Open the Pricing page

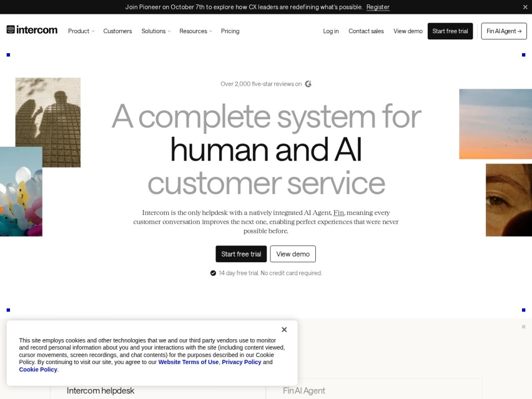click(x=230, y=31)
